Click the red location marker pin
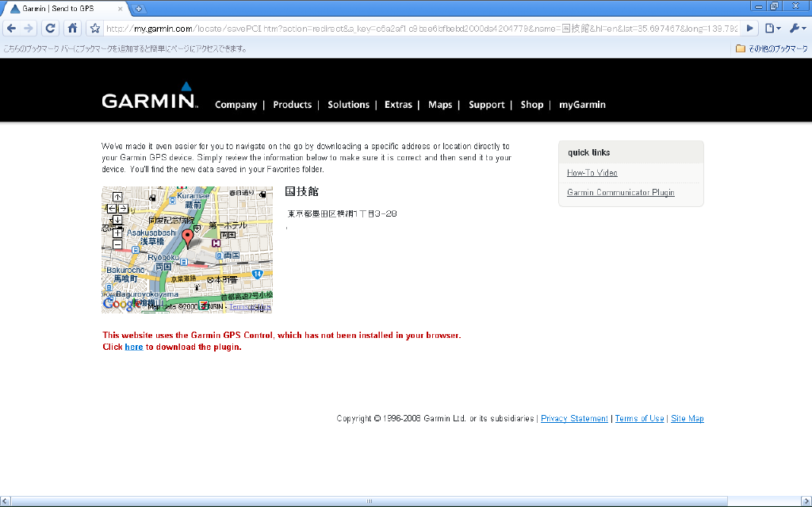 tap(188, 239)
